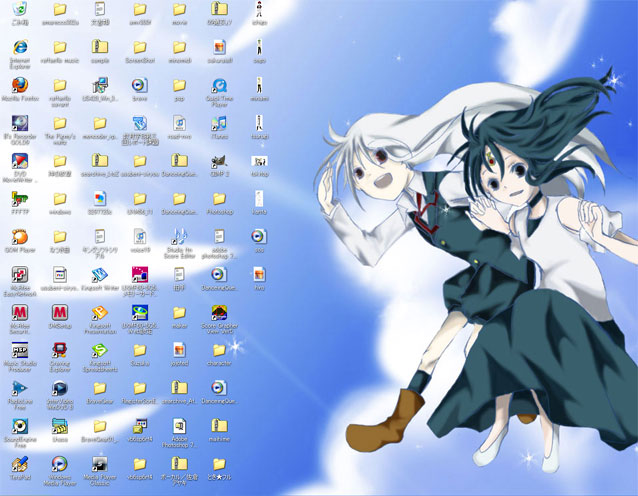Image resolution: width=638 pixels, height=496 pixels.
Task: Select the raffaello music folder
Action: [60, 47]
